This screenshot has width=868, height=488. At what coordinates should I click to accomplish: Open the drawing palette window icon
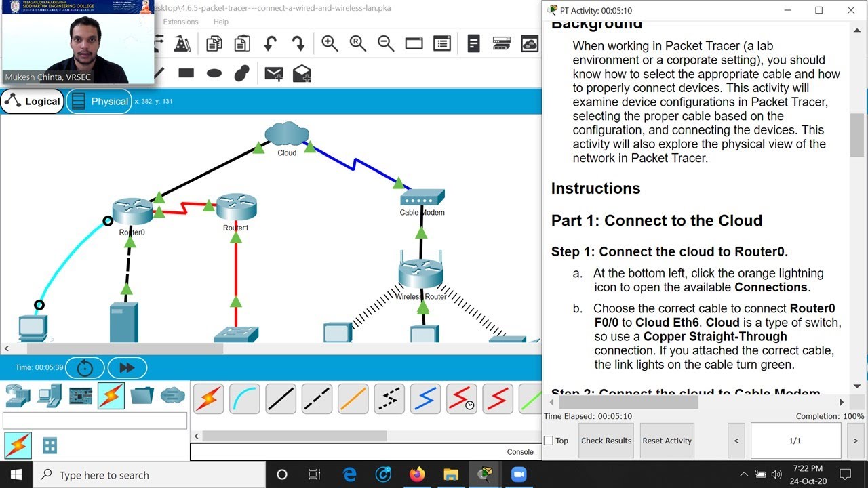coord(414,44)
